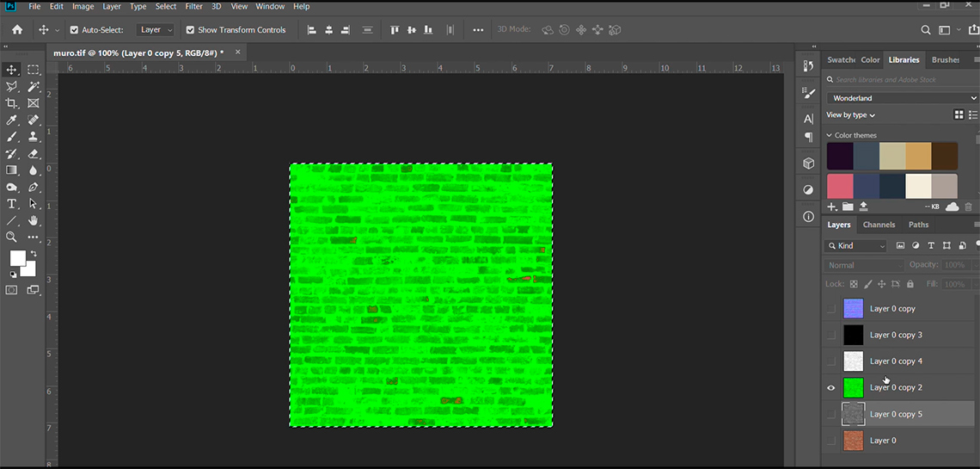Screen dimensions: 980x469
Task: Hide Layer 0 copy 2 visibility eye
Action: 830,388
